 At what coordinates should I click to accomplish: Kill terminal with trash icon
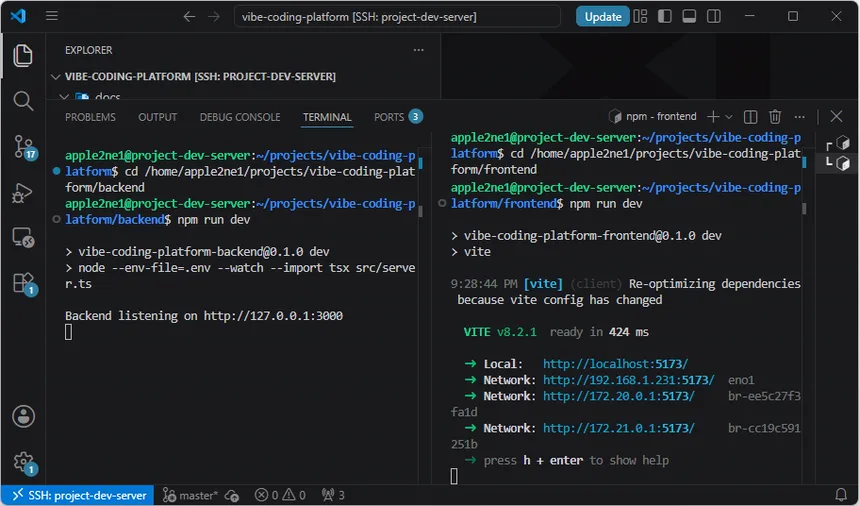click(775, 116)
